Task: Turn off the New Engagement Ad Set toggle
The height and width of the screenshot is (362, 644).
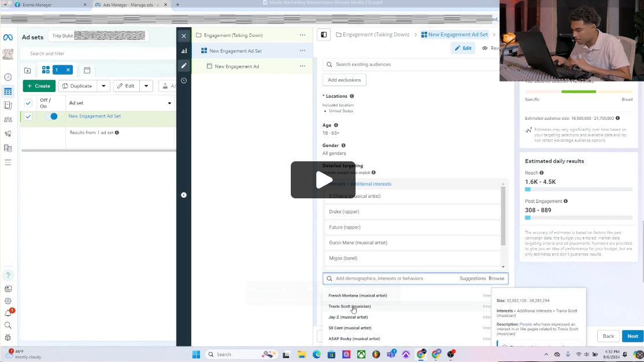Action: 51,116
